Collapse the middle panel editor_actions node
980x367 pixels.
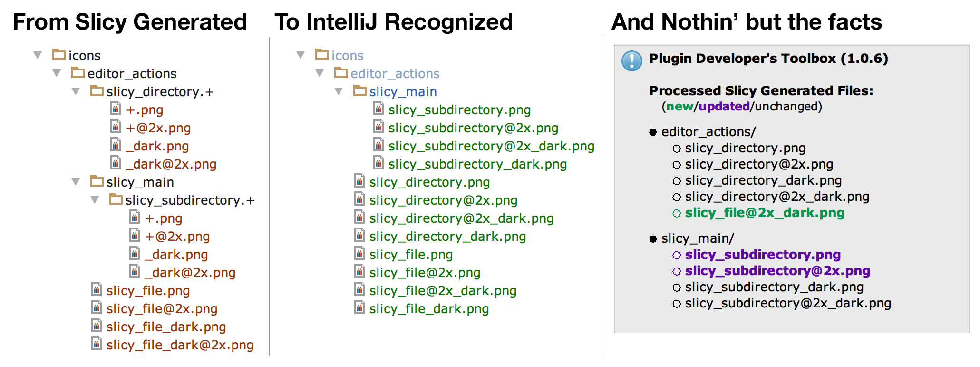click(320, 73)
